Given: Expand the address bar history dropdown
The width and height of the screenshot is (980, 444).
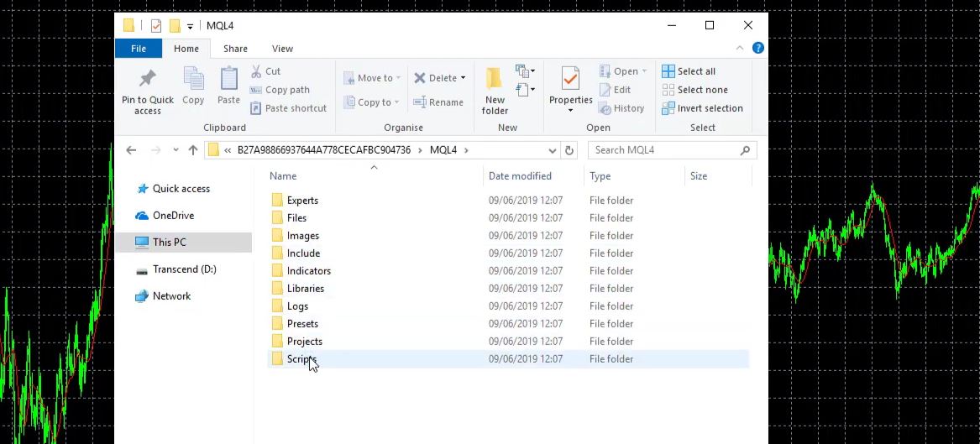Looking at the screenshot, I should pos(552,150).
